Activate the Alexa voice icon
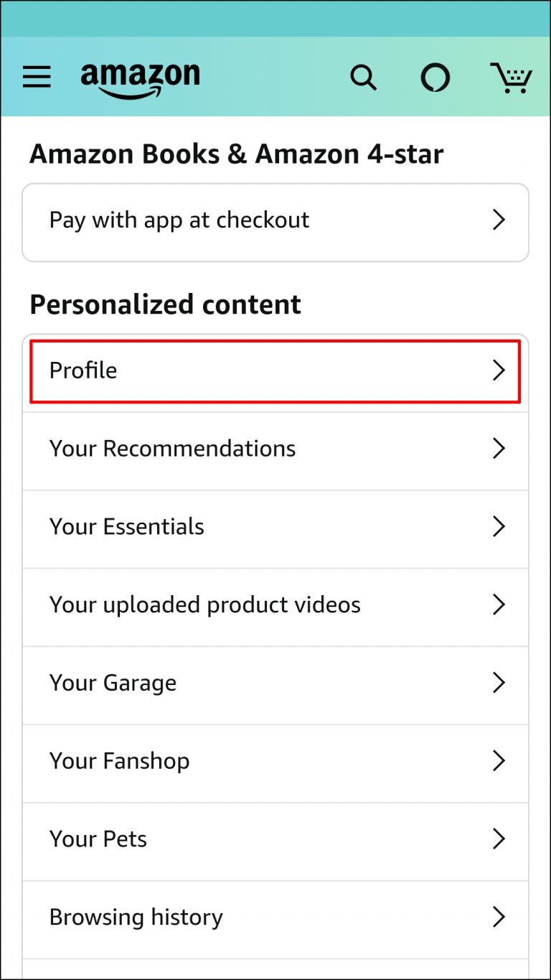The width and height of the screenshot is (551, 980). coord(435,78)
